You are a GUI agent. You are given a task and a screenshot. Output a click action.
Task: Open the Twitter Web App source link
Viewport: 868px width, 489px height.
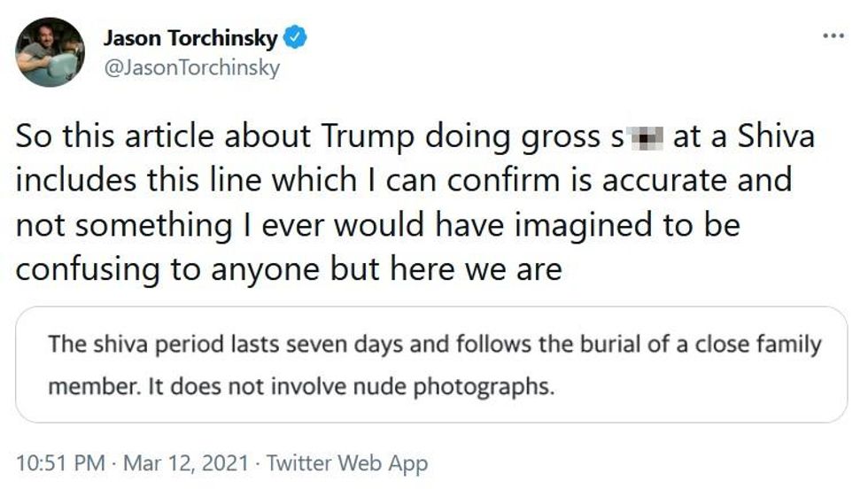click(347, 462)
